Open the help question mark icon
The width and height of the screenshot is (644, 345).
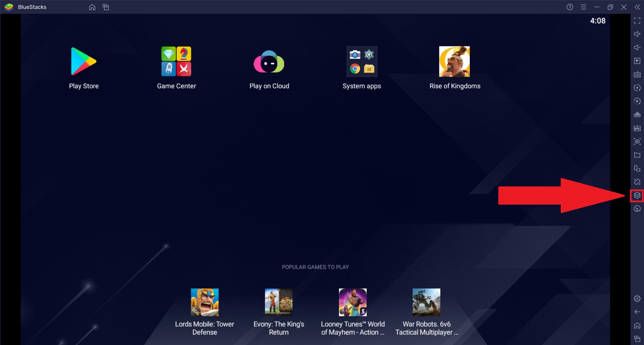coord(570,7)
